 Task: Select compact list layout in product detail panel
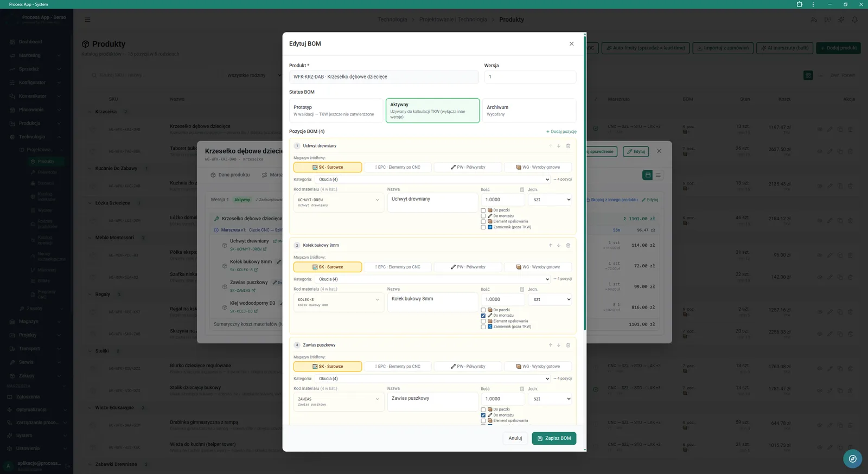coord(658,175)
